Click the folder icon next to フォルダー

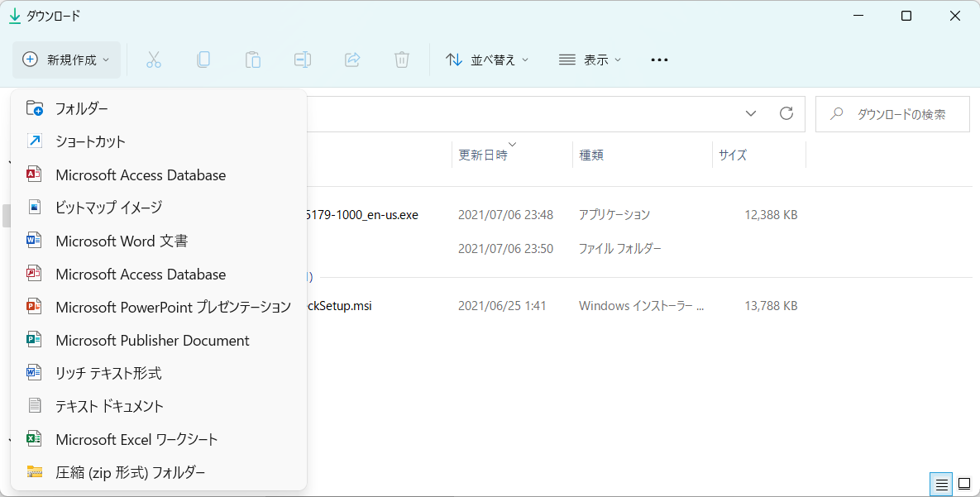tap(35, 109)
